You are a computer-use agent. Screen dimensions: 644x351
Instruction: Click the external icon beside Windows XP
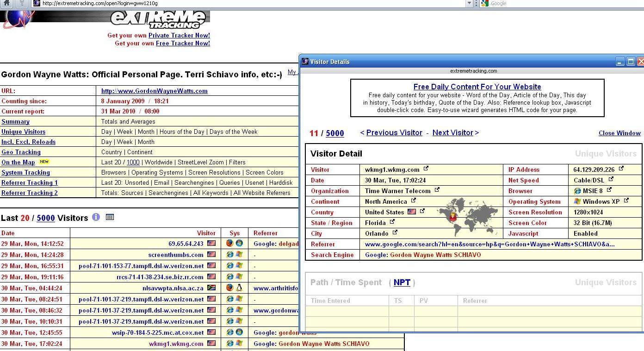(626, 201)
